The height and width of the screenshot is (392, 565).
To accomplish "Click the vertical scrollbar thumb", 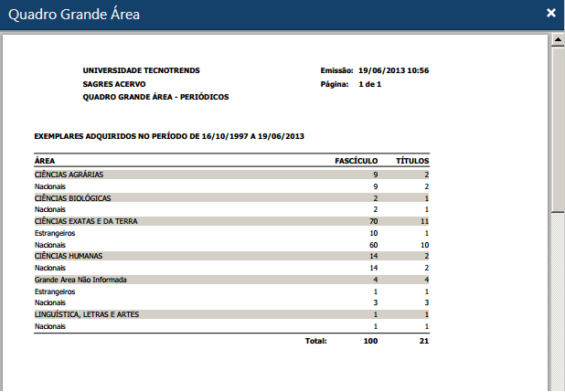I will click(x=557, y=128).
